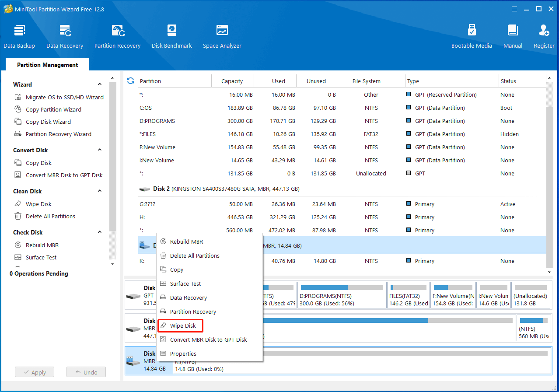
Task: Open Properties from the context menu
Action: click(210, 353)
